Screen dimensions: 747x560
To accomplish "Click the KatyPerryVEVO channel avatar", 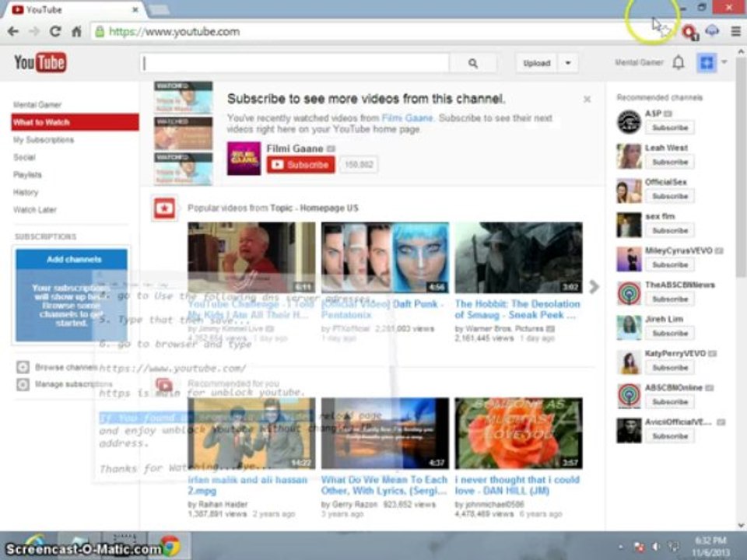I will 629,362.
